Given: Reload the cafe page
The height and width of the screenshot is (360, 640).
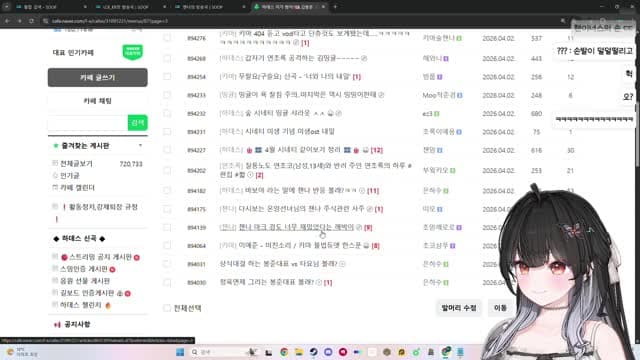Looking at the screenshot, I should pos(31,21).
